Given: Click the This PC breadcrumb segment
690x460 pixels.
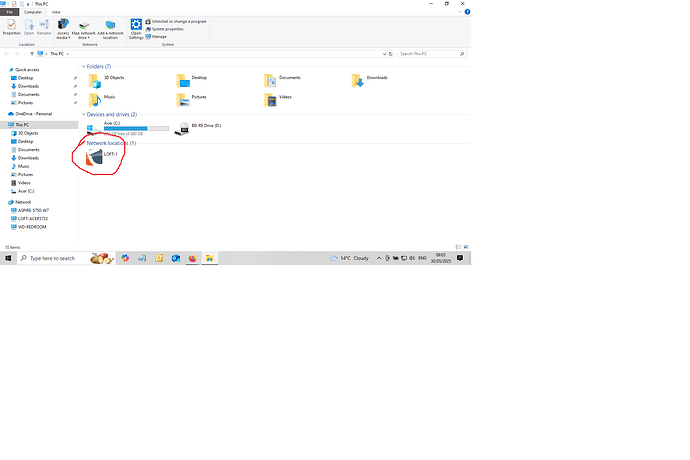Looking at the screenshot, I should click(x=57, y=54).
